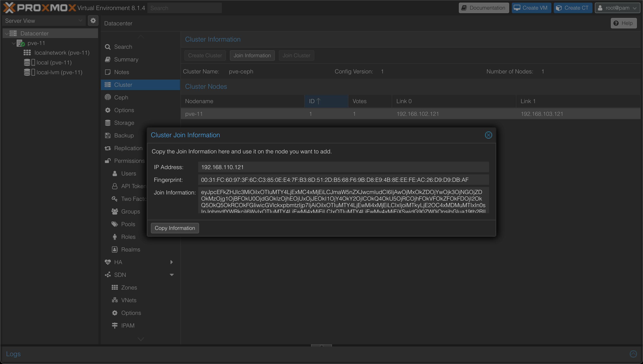Click the Pools tags icon
Image resolution: width=643 pixels, height=364 pixels.
115,224
